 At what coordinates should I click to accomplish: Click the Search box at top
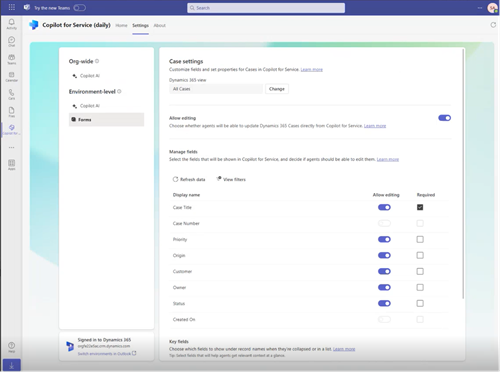[x=266, y=8]
